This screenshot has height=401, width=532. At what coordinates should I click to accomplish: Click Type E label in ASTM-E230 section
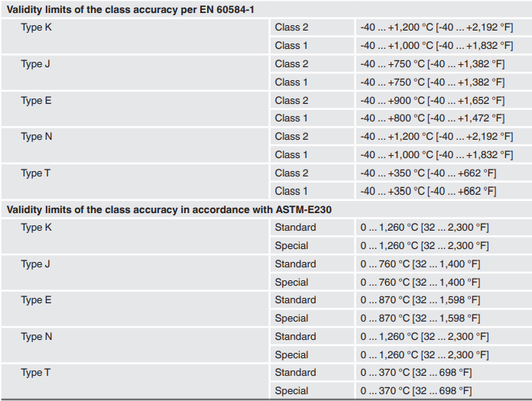pyautogui.click(x=37, y=300)
